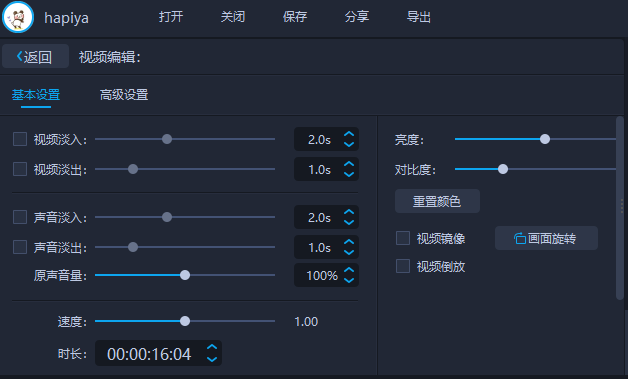Select the 基本设置 tab

(36, 95)
